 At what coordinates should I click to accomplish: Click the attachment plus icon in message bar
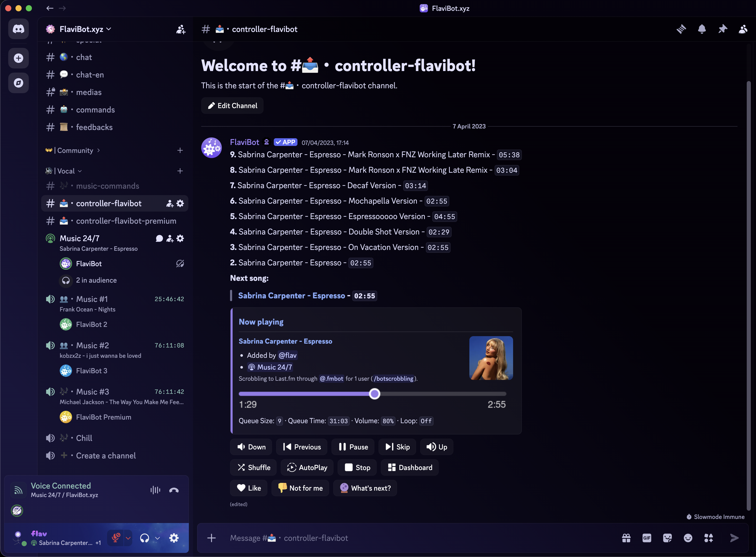(211, 538)
